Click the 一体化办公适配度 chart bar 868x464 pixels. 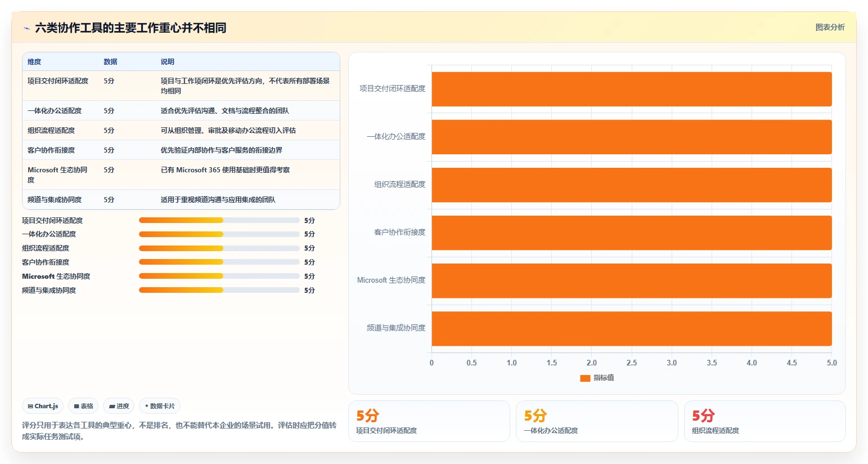pos(632,137)
